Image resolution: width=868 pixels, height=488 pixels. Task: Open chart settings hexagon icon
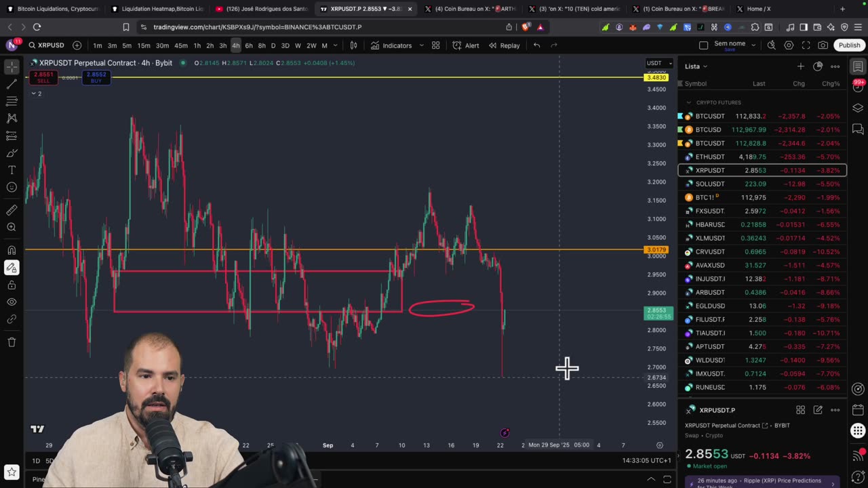(x=789, y=45)
